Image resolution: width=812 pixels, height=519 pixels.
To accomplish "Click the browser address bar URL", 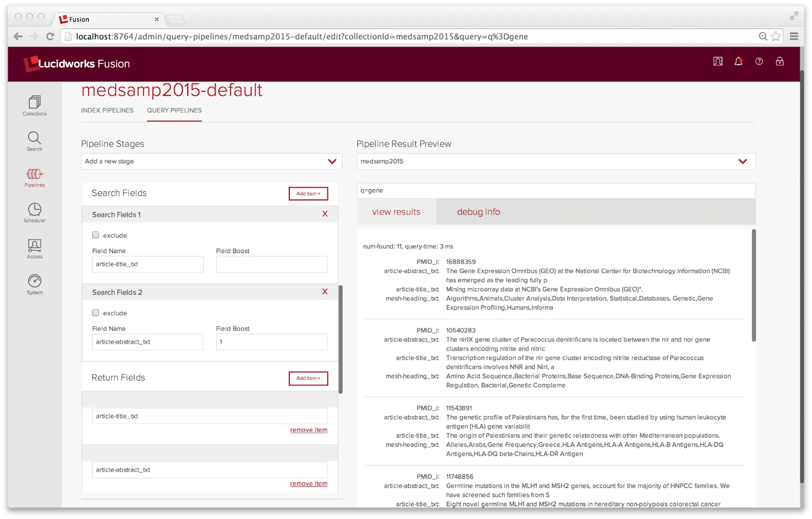I will click(x=302, y=37).
